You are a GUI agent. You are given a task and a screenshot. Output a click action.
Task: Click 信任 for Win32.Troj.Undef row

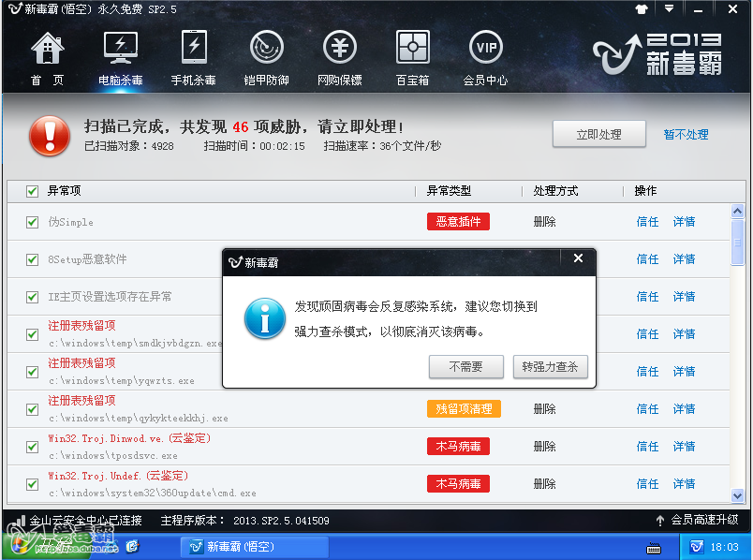pos(647,484)
